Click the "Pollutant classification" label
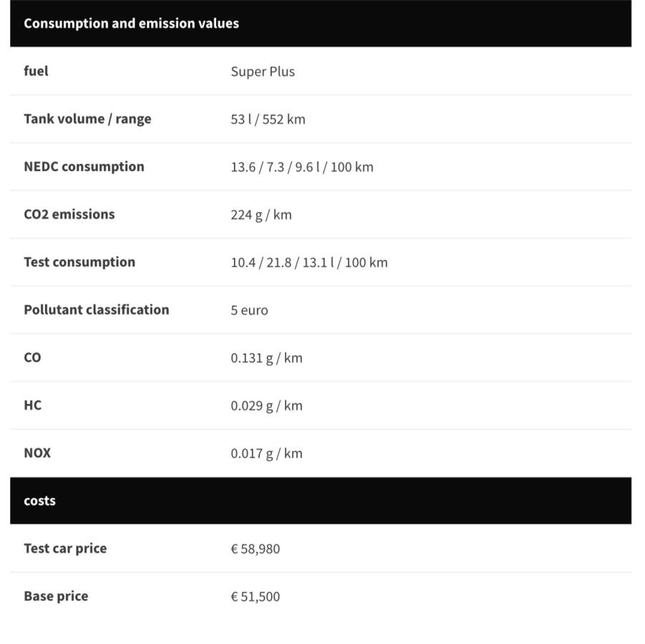 (97, 310)
